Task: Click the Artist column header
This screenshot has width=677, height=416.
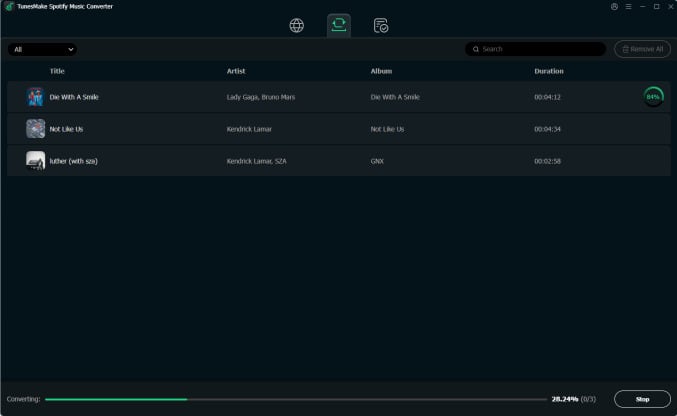Action: coord(236,71)
